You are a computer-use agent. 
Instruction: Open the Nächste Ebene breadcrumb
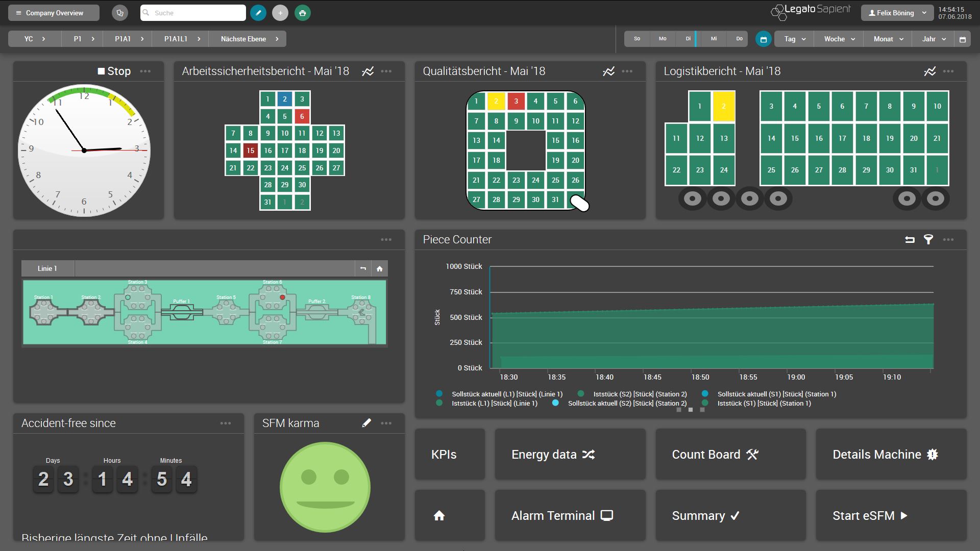click(x=248, y=39)
